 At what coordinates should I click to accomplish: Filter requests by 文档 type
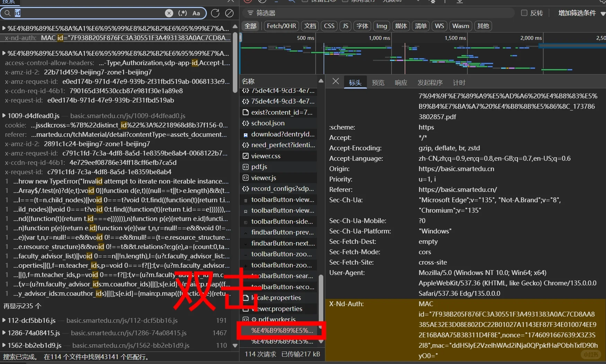pos(310,26)
